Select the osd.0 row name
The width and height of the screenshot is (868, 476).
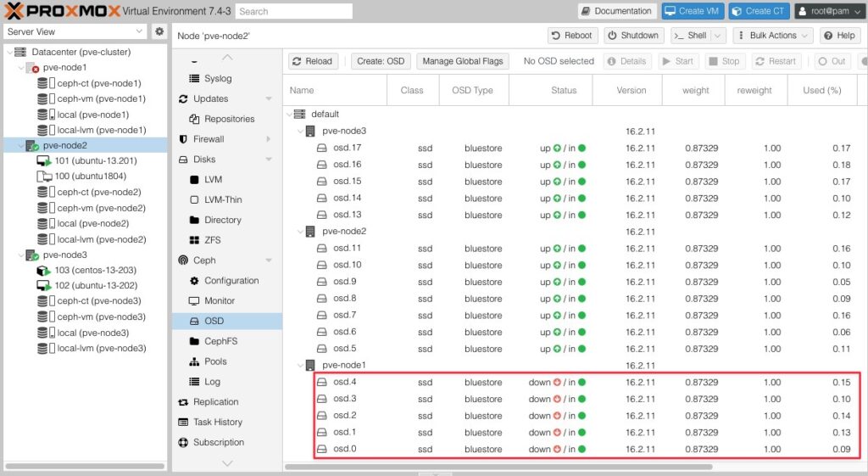[344, 449]
